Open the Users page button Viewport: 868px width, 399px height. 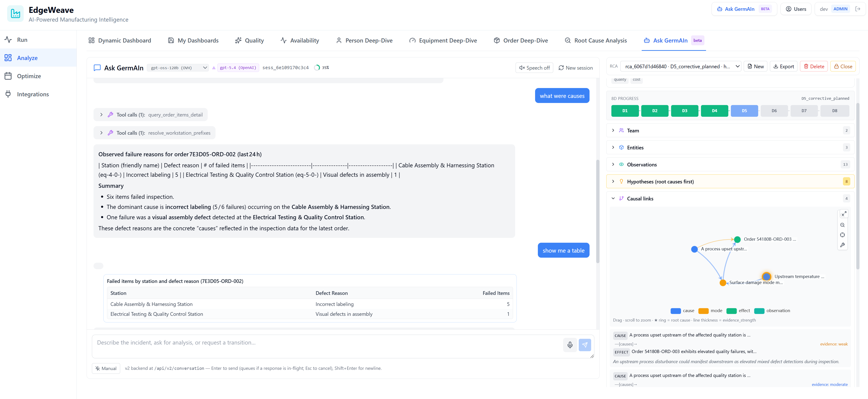coord(796,9)
